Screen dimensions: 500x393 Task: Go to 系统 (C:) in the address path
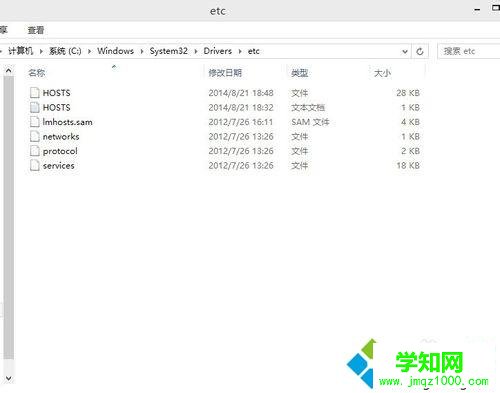click(65, 51)
